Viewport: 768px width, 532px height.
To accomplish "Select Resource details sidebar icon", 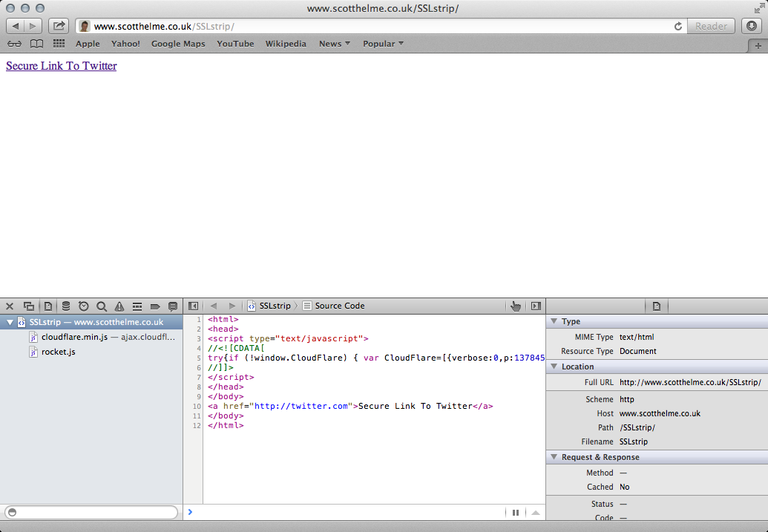I will (657, 306).
